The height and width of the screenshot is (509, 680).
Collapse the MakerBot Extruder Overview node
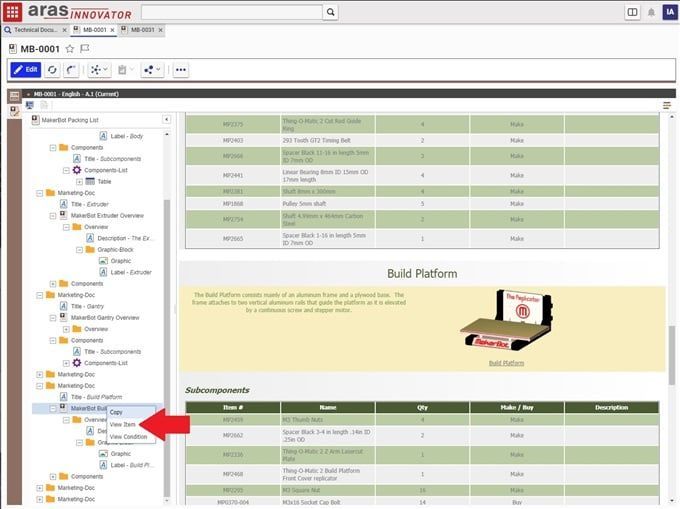click(52, 215)
